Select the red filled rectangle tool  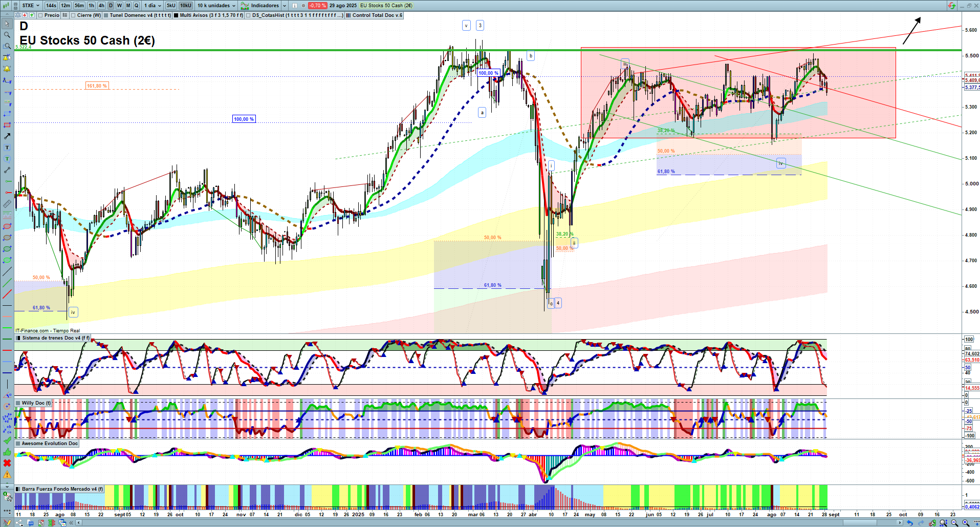(7, 125)
